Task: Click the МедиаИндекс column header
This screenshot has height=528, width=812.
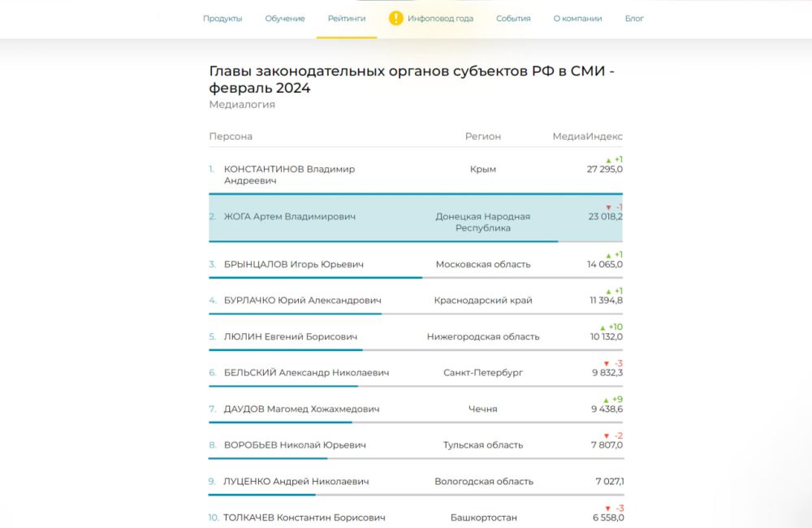Action: coord(587,136)
